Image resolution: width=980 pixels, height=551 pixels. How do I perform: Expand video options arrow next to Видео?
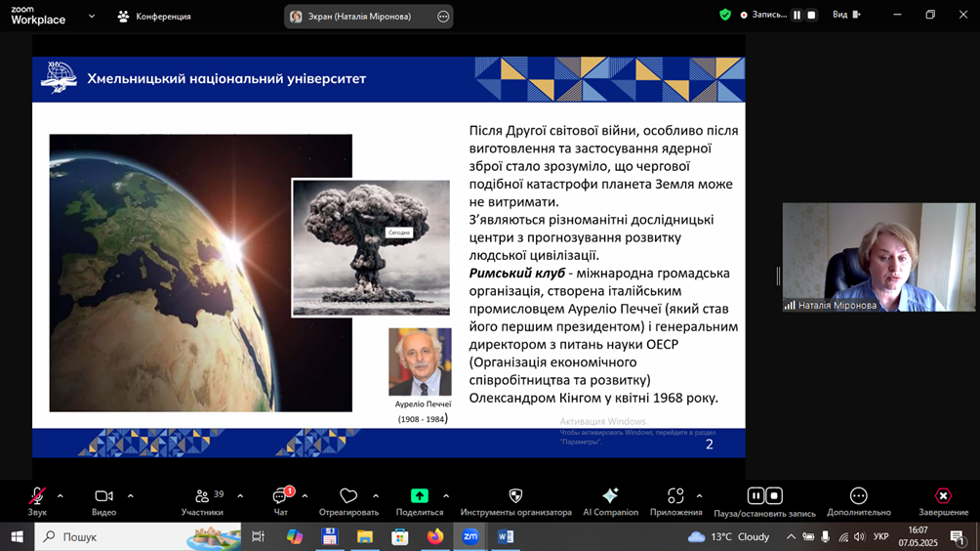click(131, 496)
